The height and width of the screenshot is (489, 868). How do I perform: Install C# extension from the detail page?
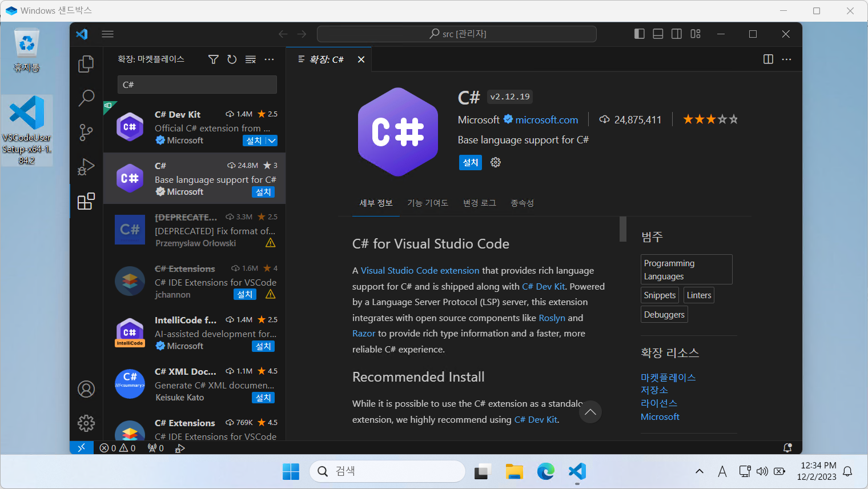[x=471, y=162]
